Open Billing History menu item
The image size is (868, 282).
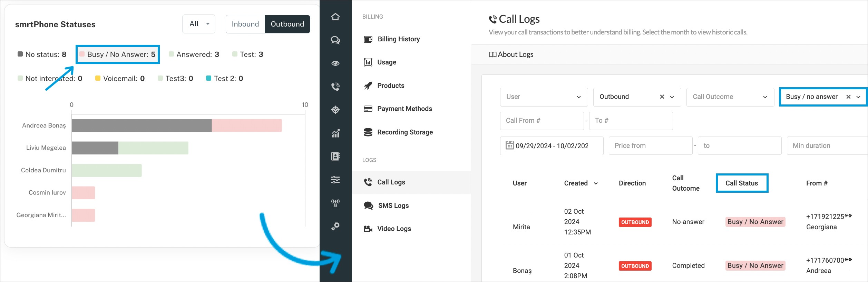tap(398, 39)
